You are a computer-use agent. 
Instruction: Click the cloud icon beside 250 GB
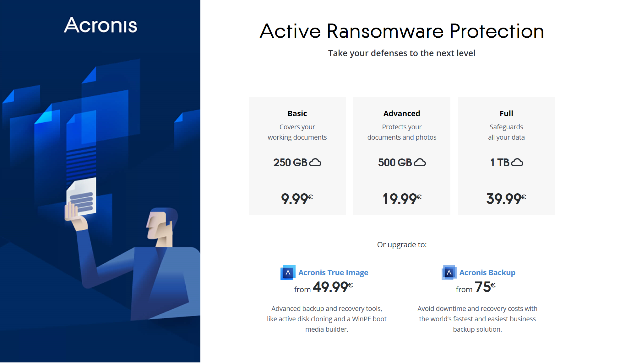[315, 163]
